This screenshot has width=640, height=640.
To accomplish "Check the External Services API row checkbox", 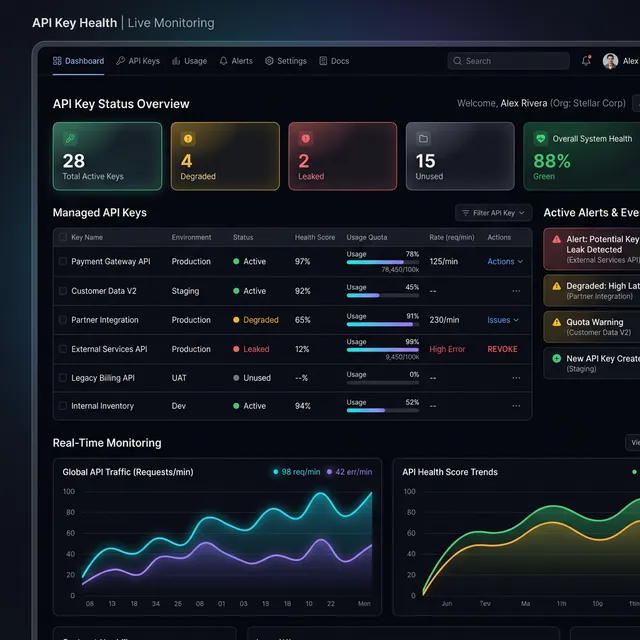I will point(63,349).
